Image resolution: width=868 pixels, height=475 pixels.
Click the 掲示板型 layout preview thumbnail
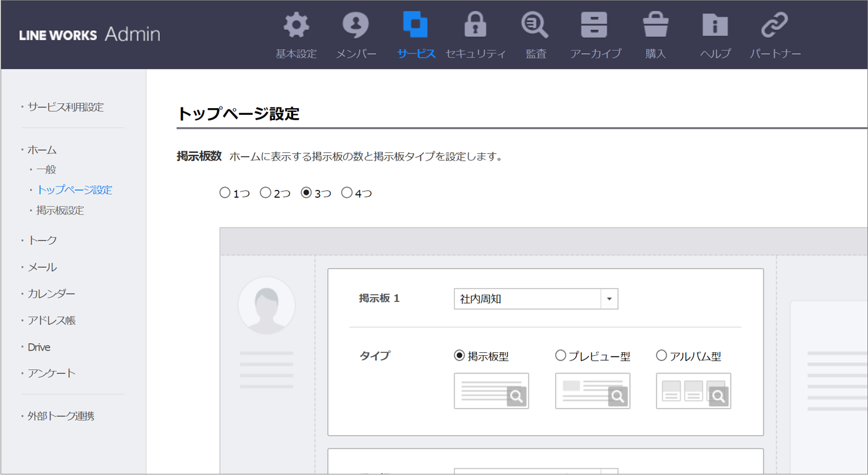pos(491,391)
